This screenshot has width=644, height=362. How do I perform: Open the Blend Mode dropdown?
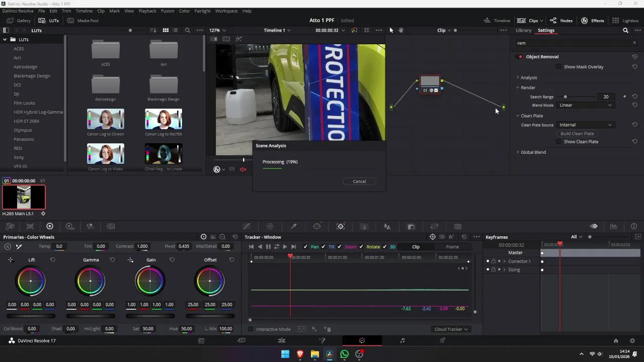pyautogui.click(x=586, y=105)
